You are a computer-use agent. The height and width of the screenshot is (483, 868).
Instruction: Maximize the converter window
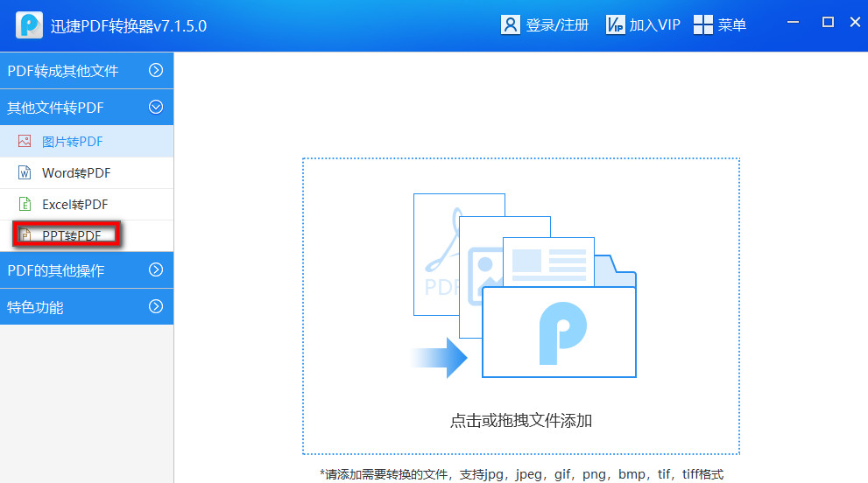pos(828,22)
